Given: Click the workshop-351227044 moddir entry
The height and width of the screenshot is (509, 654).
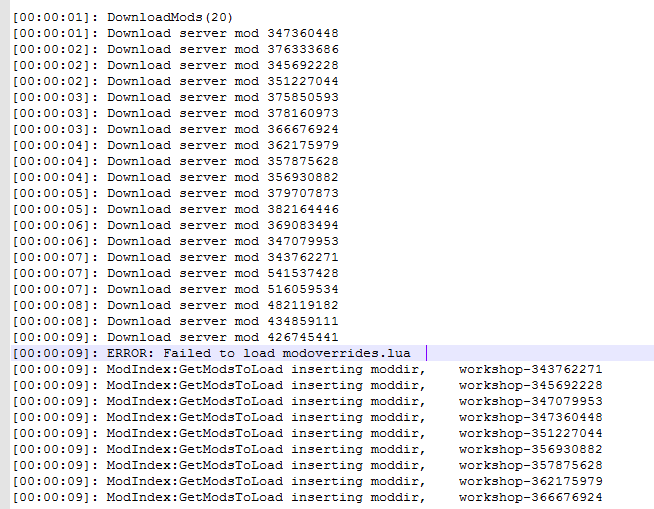Looking at the screenshot, I should [530, 433].
